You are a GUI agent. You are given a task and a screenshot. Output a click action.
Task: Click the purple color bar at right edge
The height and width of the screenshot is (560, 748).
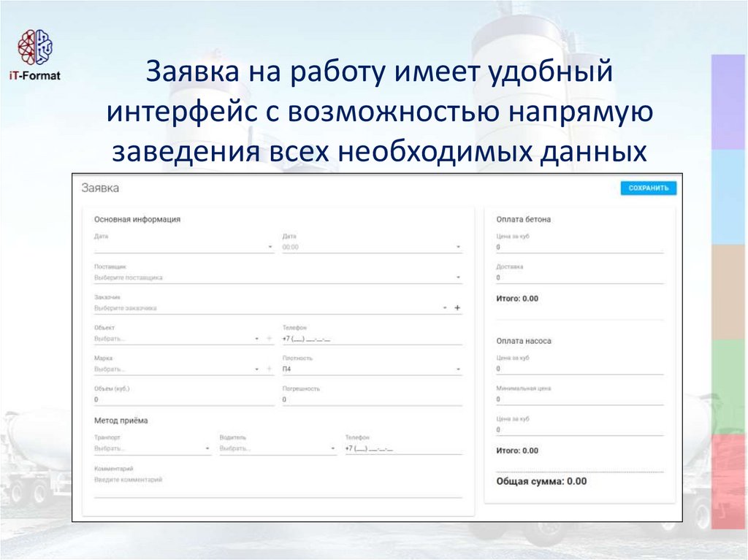(729, 101)
